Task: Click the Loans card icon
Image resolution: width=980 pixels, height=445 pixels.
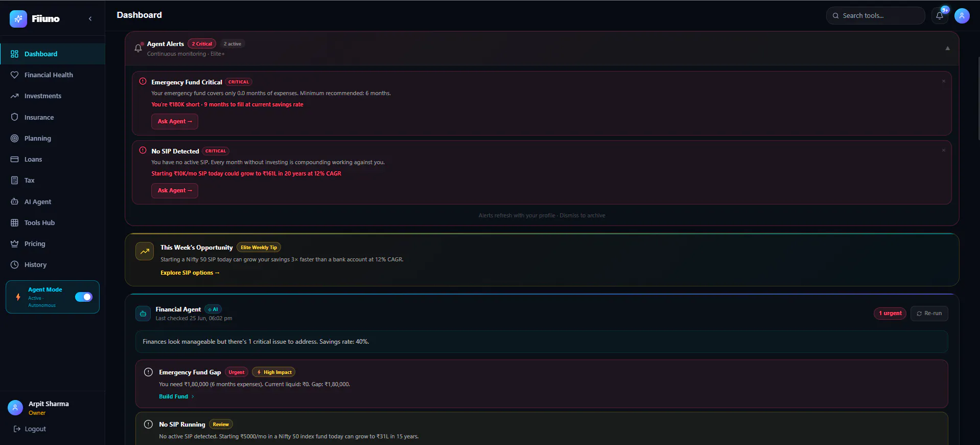Action: point(14,159)
